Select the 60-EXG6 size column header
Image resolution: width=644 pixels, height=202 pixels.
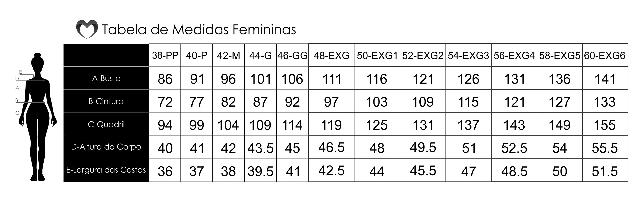pyautogui.click(x=605, y=55)
